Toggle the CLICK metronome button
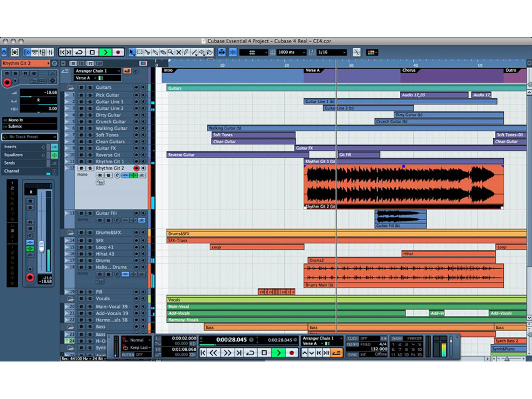Image resolution: width=532 pixels, height=399 pixels. [x=352, y=338]
